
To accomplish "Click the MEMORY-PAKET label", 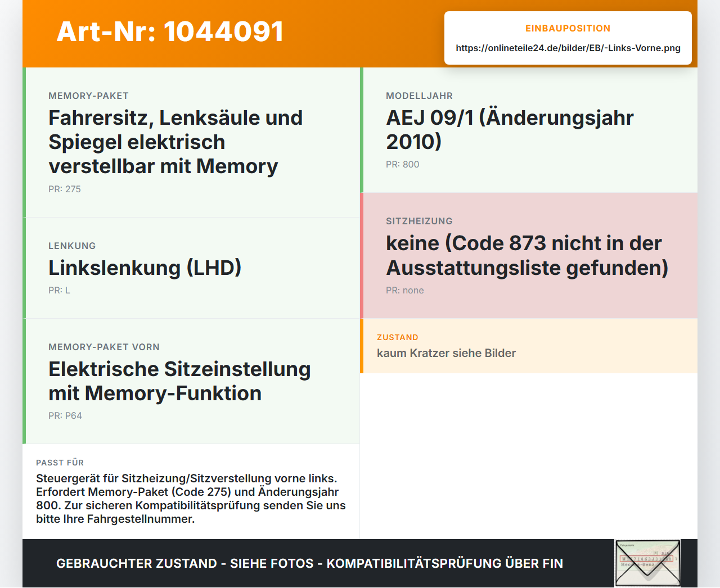I will coord(88,96).
